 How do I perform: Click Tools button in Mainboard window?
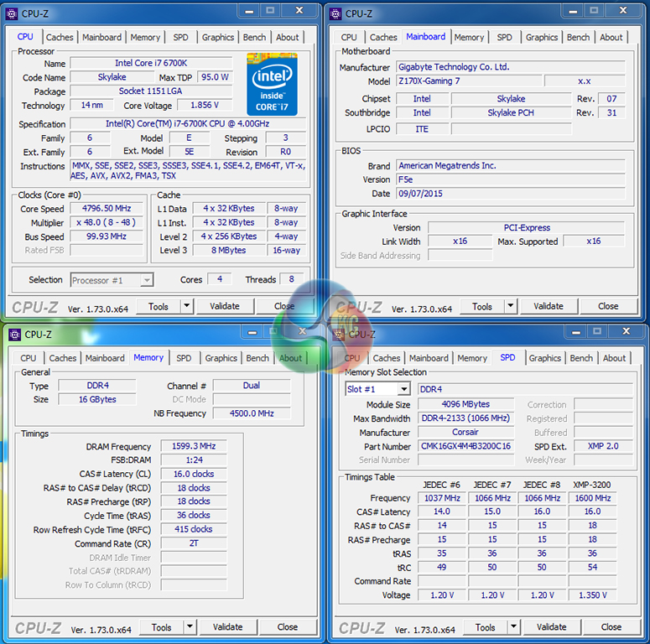point(482,306)
